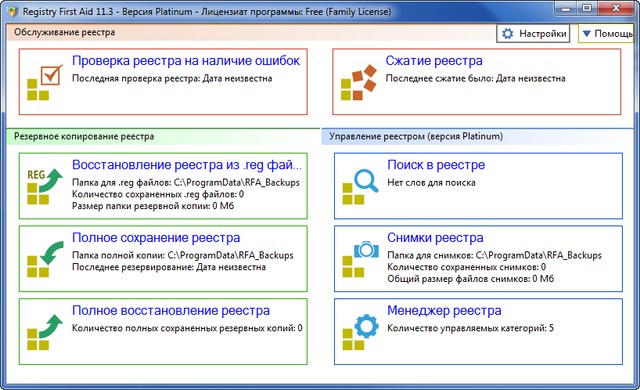
Task: Click 'Последнее резервирование: Дата неизвестна' text
Action: (x=169, y=267)
